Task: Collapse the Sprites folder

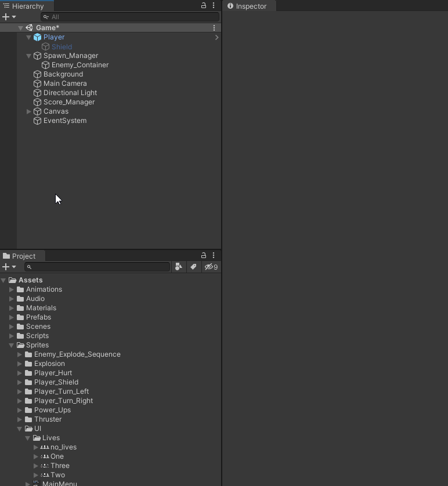Action: (12, 345)
